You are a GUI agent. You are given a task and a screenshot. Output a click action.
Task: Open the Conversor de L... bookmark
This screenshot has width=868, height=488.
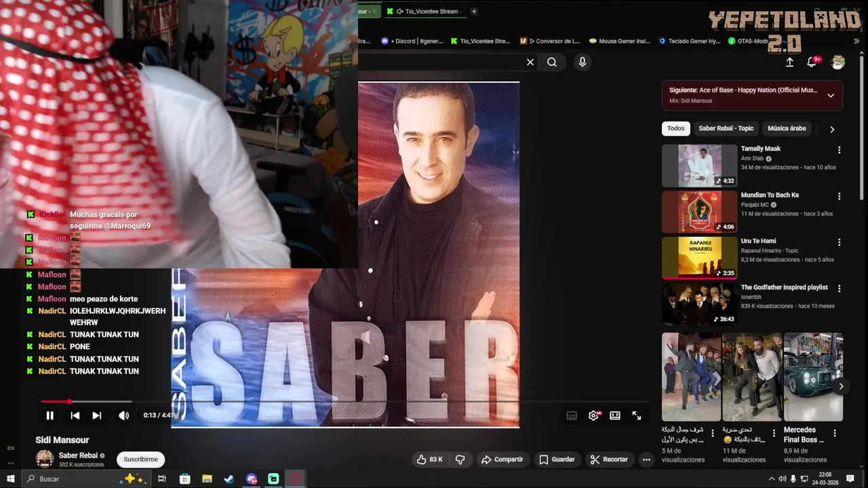550,41
